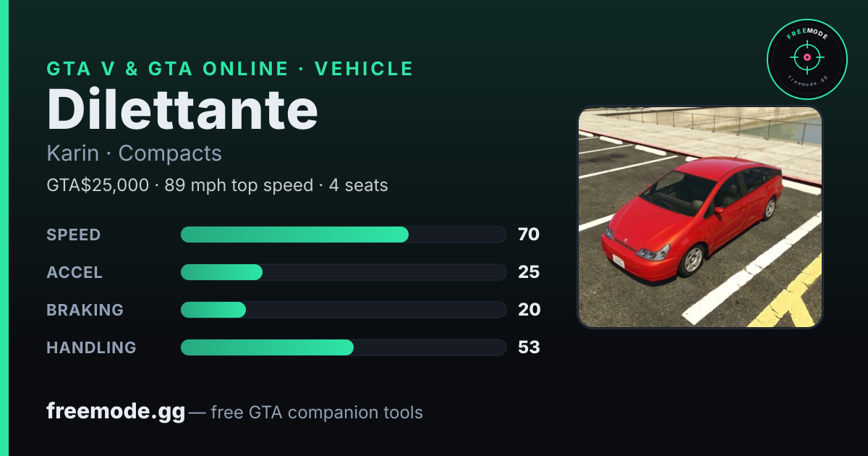The width and height of the screenshot is (868, 456).
Task: Click the GTA V & GTA ONLINE header
Action: pos(230,69)
